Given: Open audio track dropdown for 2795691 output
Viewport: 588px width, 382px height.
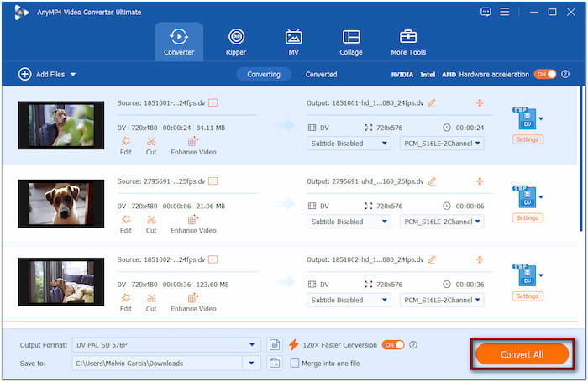Looking at the screenshot, I should [442, 222].
